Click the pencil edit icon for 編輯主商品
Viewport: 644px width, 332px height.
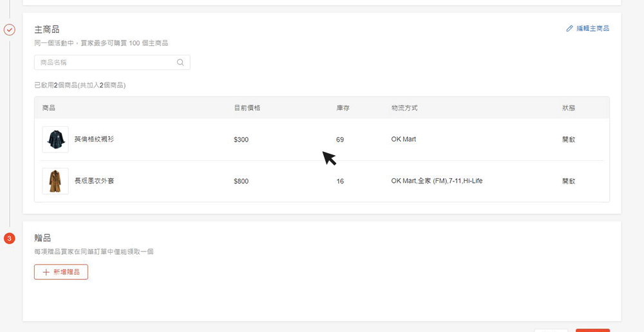(569, 29)
